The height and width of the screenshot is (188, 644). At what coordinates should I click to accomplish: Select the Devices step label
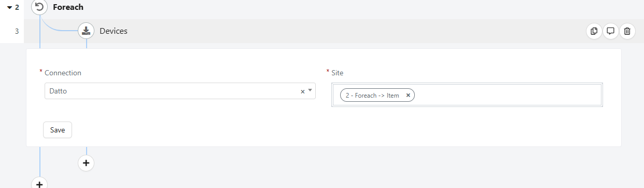pyautogui.click(x=114, y=31)
